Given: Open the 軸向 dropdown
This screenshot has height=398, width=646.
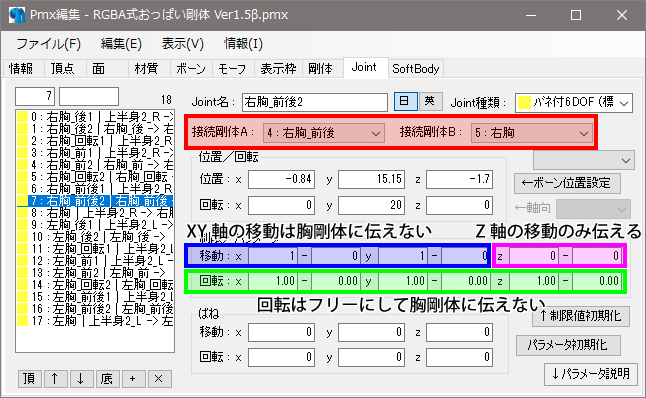Looking at the screenshot, I should pyautogui.click(x=593, y=209).
